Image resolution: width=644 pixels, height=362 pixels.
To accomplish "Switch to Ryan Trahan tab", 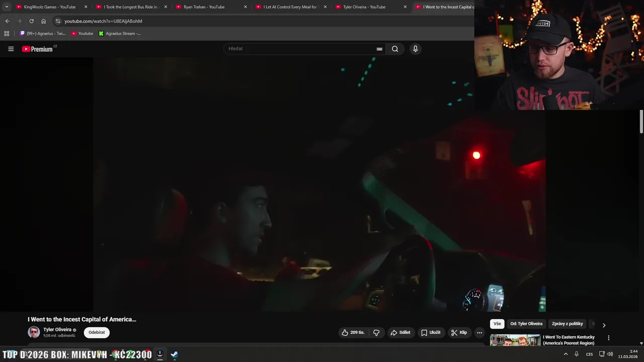I will (x=204, y=7).
